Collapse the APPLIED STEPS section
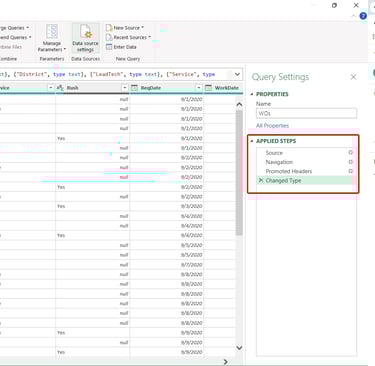This screenshot has width=375, height=366. (x=252, y=141)
